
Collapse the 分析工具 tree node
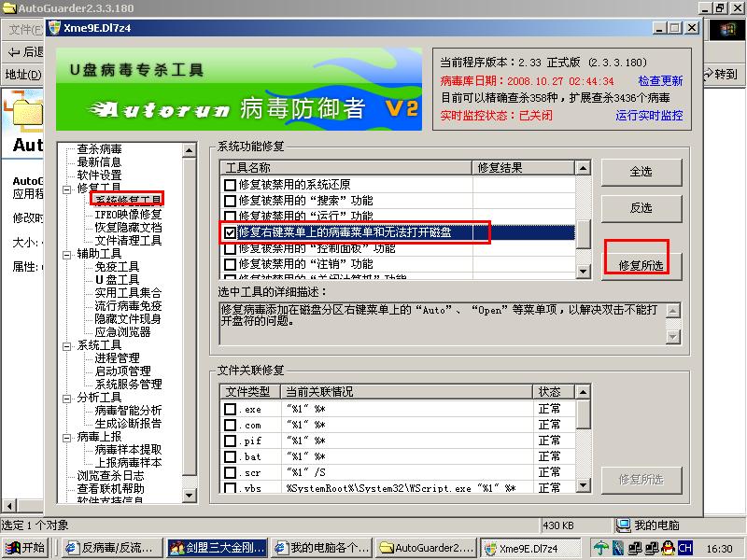(66, 399)
